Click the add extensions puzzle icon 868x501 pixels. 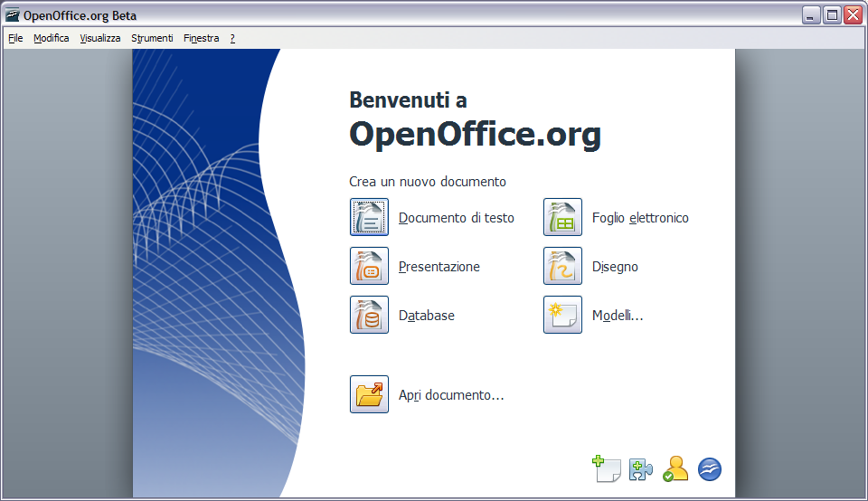pos(640,470)
